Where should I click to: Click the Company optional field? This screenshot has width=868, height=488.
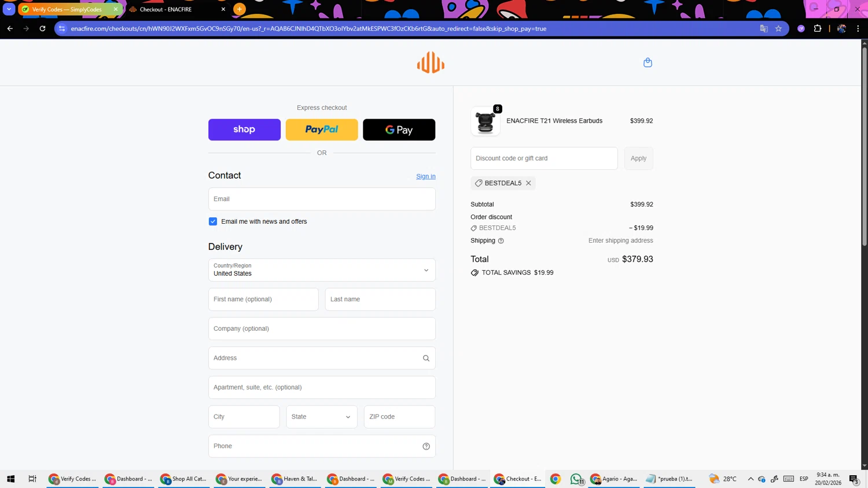(322, 329)
